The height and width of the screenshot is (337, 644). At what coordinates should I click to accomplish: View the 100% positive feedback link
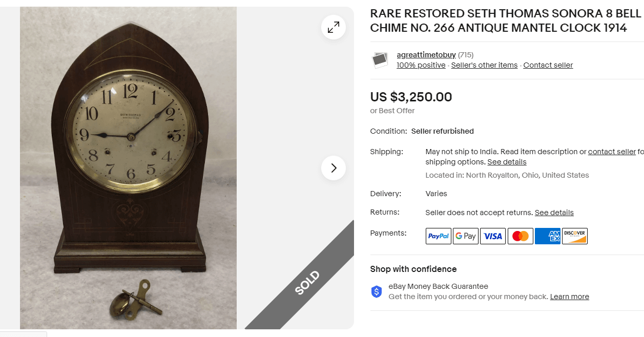421,65
